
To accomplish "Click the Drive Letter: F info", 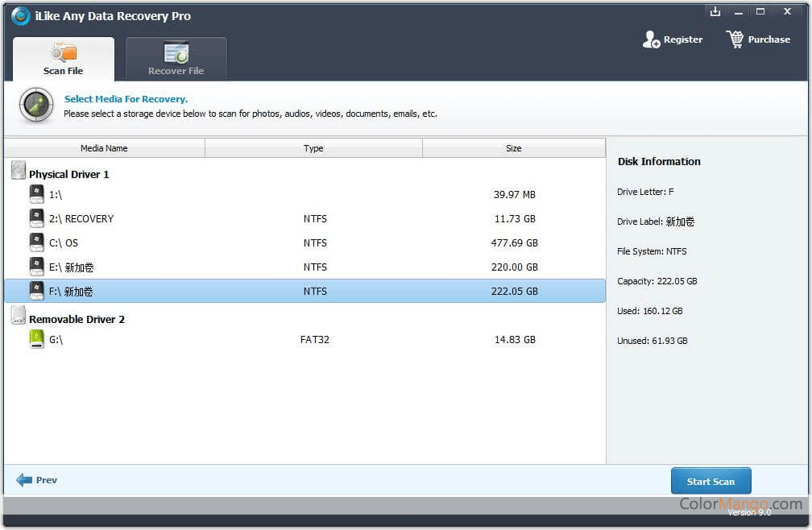I will [x=645, y=192].
